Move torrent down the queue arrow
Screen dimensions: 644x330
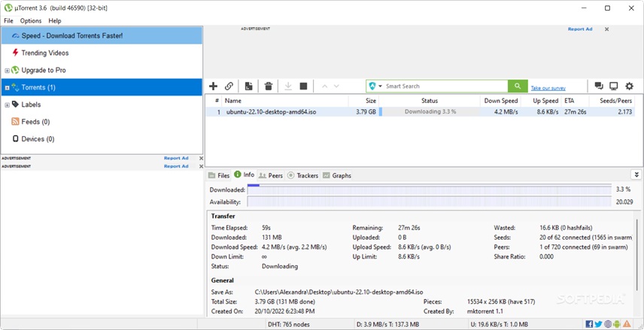(336, 86)
